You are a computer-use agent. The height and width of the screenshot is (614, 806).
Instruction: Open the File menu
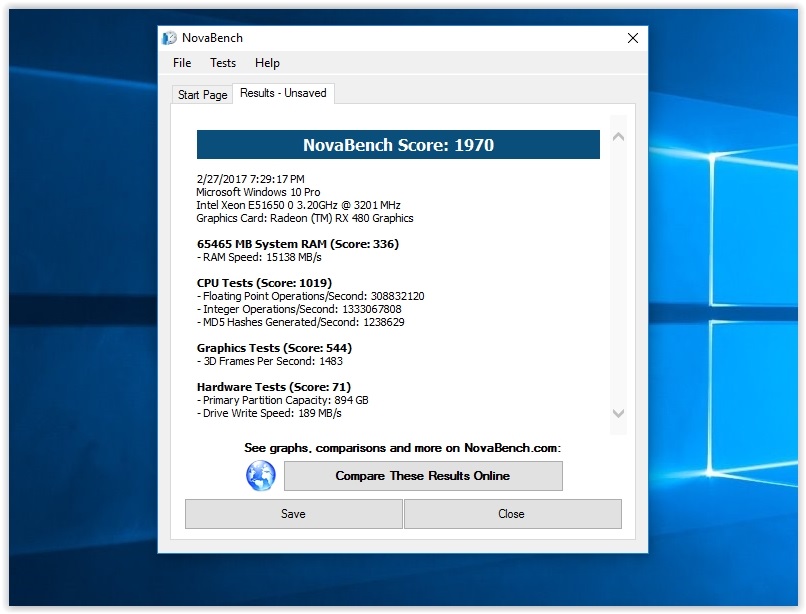[x=182, y=63]
